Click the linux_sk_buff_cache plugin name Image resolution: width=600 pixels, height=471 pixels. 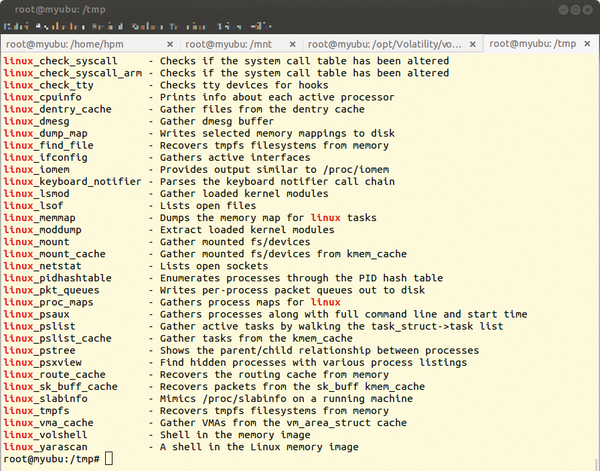tap(60, 386)
